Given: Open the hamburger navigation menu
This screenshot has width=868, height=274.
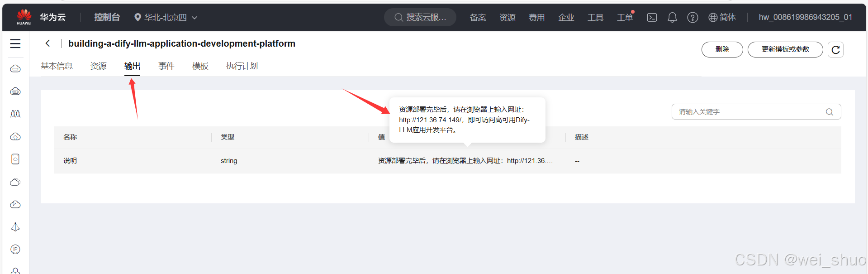Looking at the screenshot, I should [x=15, y=43].
